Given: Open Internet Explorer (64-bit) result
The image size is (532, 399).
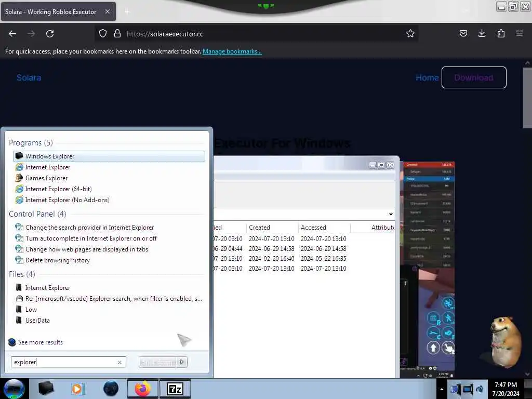Looking at the screenshot, I should click(x=109, y=189).
